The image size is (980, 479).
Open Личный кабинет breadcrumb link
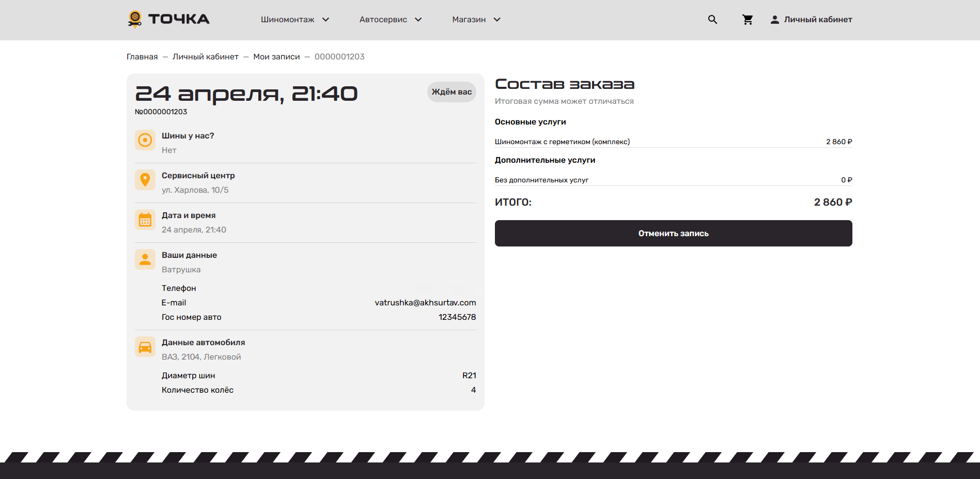(x=205, y=57)
